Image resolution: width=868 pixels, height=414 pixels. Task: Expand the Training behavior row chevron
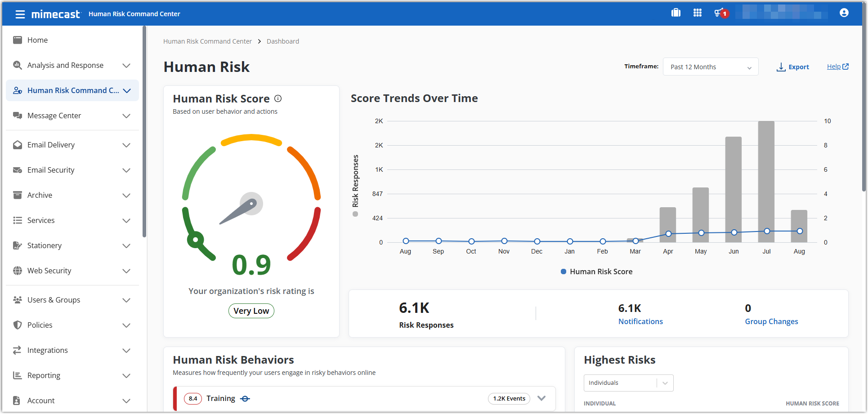[541, 398]
